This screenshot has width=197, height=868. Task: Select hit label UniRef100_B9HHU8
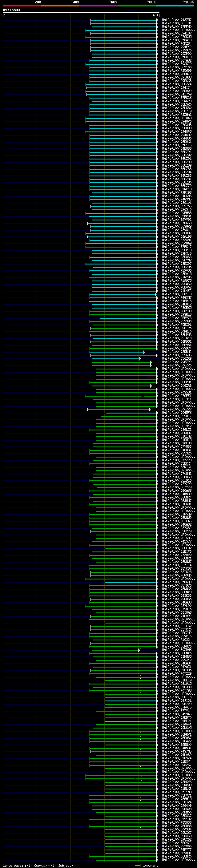click(x=176, y=128)
